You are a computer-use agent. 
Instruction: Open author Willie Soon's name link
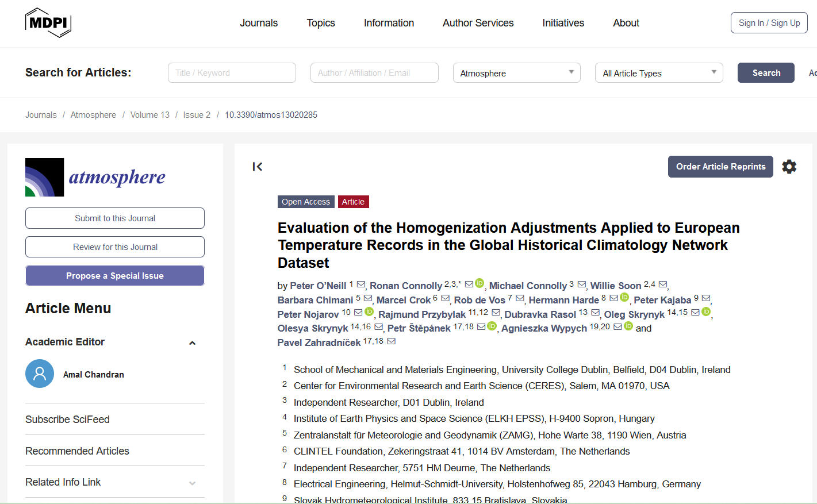(x=616, y=286)
